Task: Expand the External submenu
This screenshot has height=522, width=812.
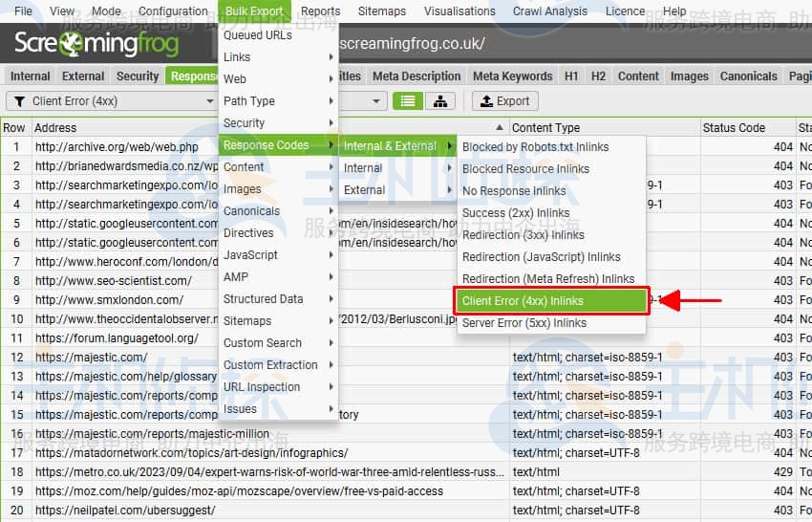Action: coord(364,190)
